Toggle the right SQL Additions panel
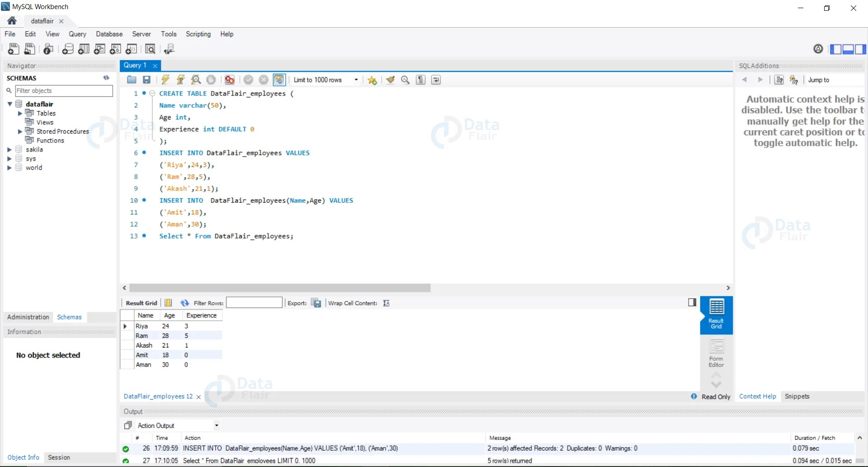This screenshot has height=467, width=868. coord(860,49)
